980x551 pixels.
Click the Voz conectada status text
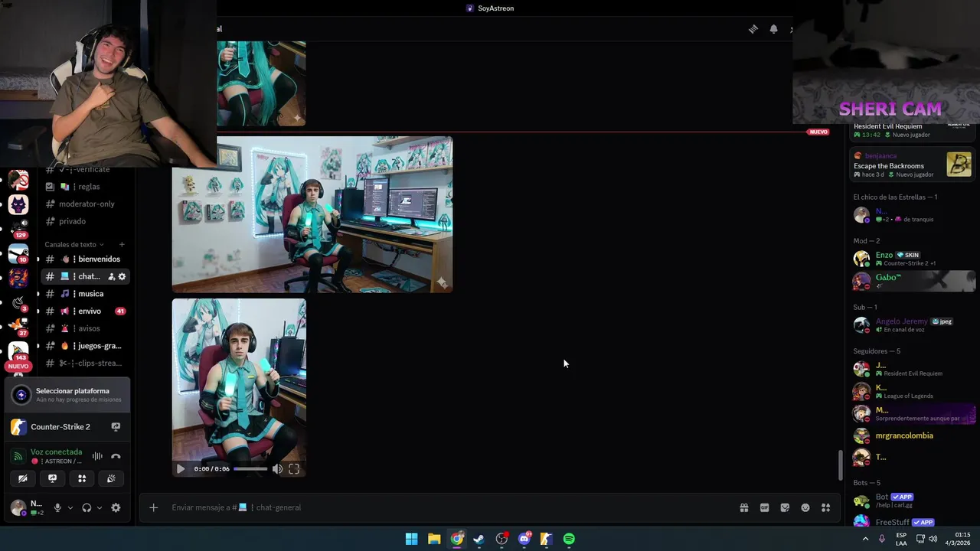(56, 452)
